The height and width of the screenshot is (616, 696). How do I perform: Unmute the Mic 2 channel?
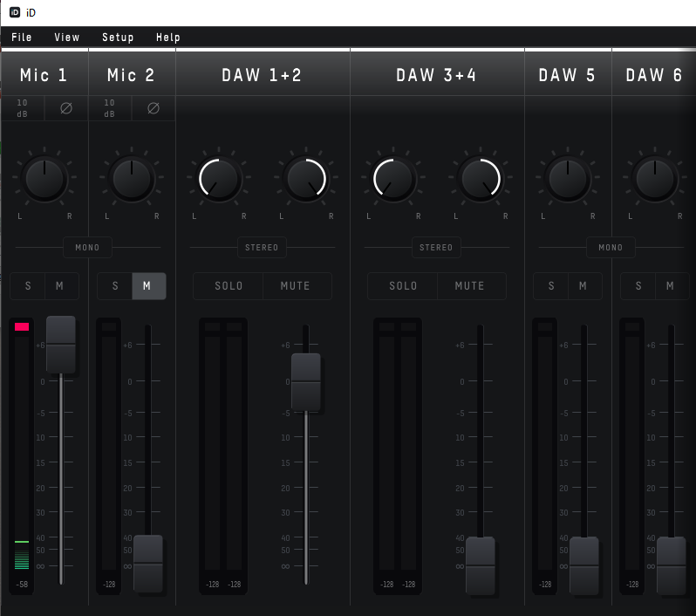pos(149,286)
